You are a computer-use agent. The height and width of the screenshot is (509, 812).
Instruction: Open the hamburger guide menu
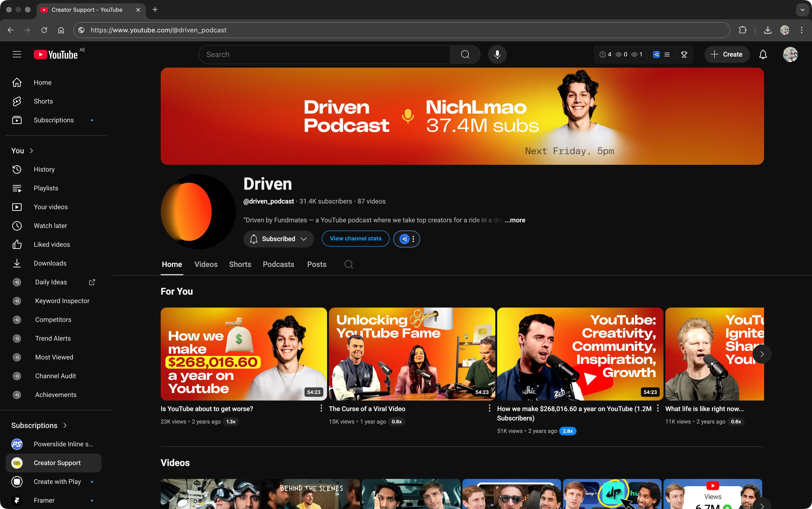click(x=17, y=54)
